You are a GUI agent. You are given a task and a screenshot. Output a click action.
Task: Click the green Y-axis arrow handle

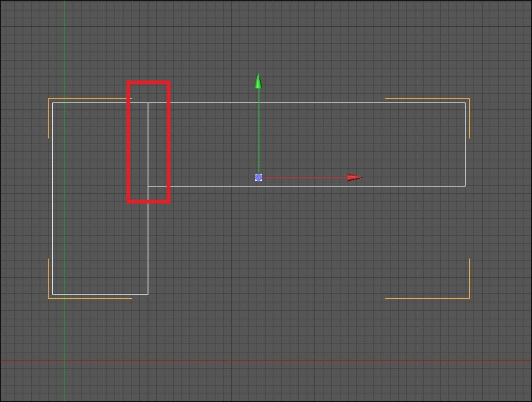(x=259, y=81)
